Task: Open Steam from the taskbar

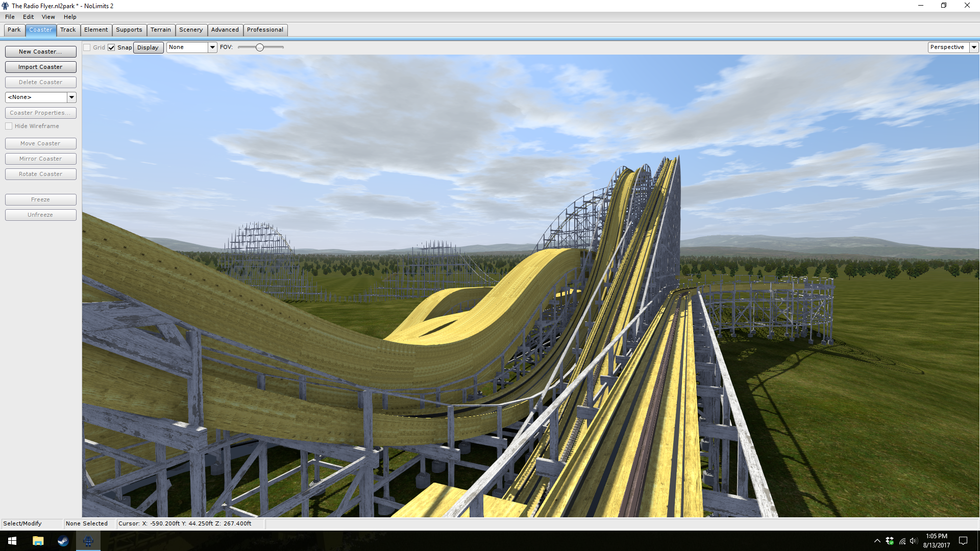Action: [x=63, y=541]
